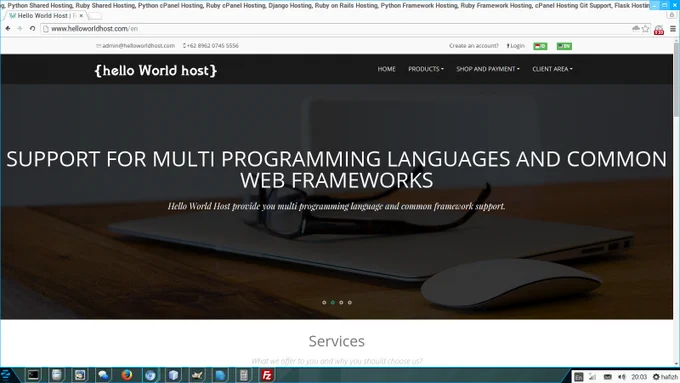Screen dimensions: 680x383
Task: Reload the page with refresh icon
Action: coord(32,29)
